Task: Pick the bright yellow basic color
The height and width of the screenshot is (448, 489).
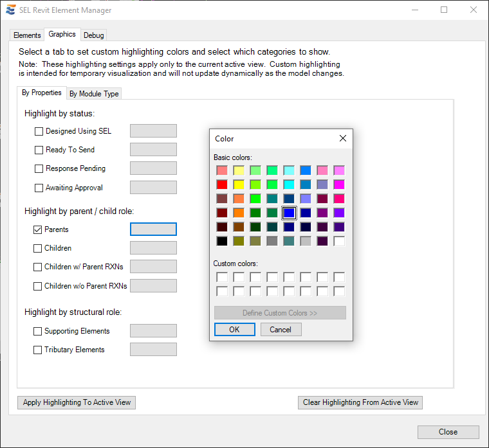Action: click(x=239, y=184)
